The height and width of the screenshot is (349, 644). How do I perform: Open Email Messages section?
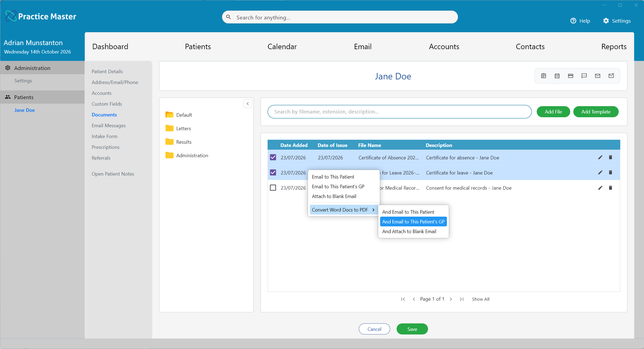coord(109,125)
